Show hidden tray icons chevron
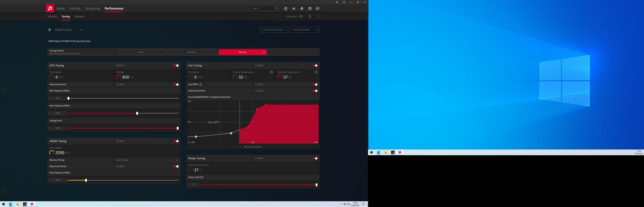 [342, 204]
